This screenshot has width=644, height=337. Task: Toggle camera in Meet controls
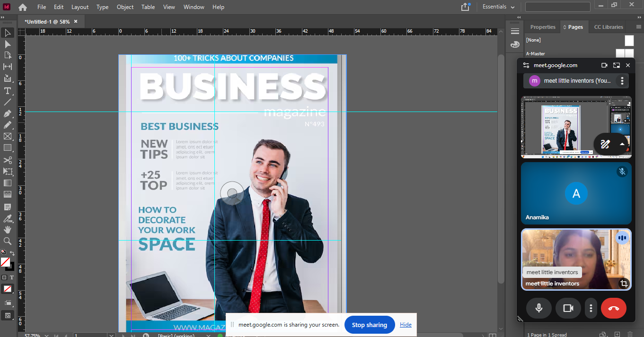[568, 308]
